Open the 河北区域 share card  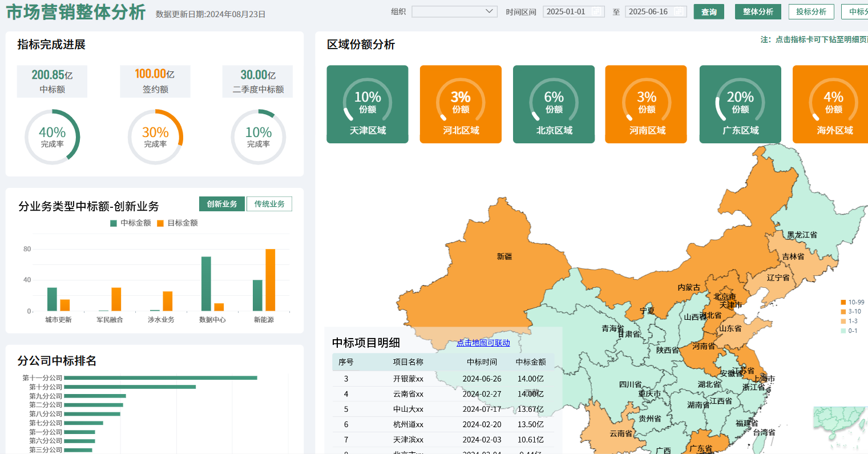tap(461, 104)
